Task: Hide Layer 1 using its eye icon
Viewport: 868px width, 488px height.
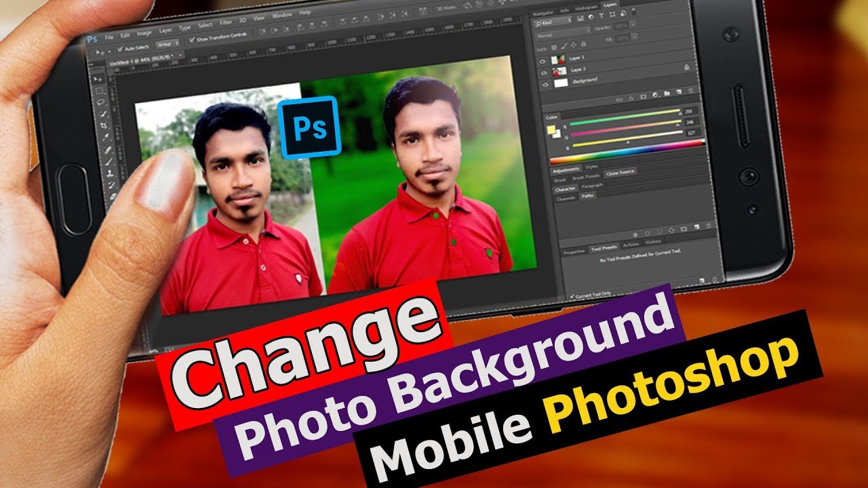Action: (542, 62)
